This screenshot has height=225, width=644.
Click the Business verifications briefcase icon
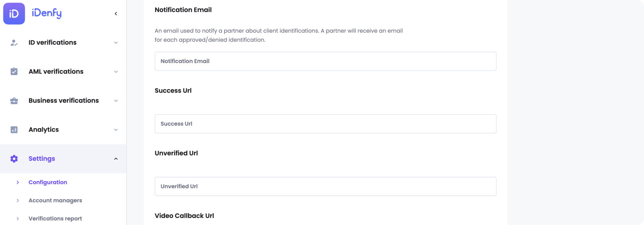pos(14,100)
